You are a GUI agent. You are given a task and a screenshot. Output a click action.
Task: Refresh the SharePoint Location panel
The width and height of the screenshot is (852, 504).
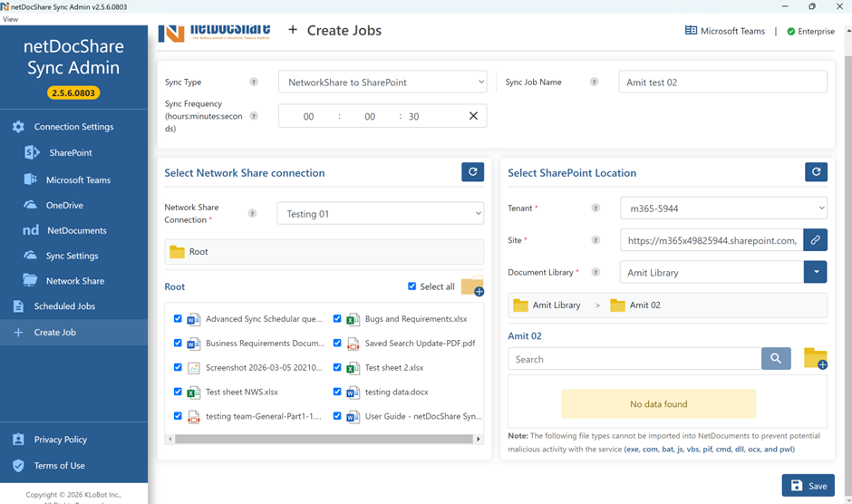pos(816,172)
